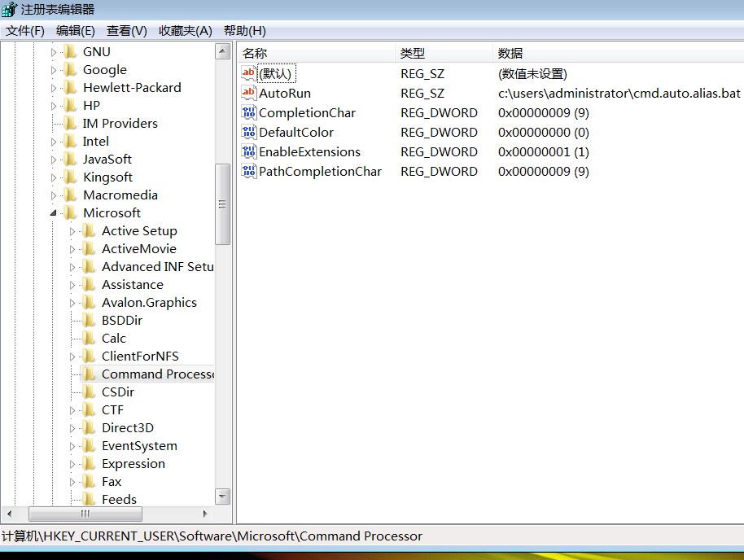The width and height of the screenshot is (744, 560).
Task: Click the Fax folder icon
Action: pos(89,482)
